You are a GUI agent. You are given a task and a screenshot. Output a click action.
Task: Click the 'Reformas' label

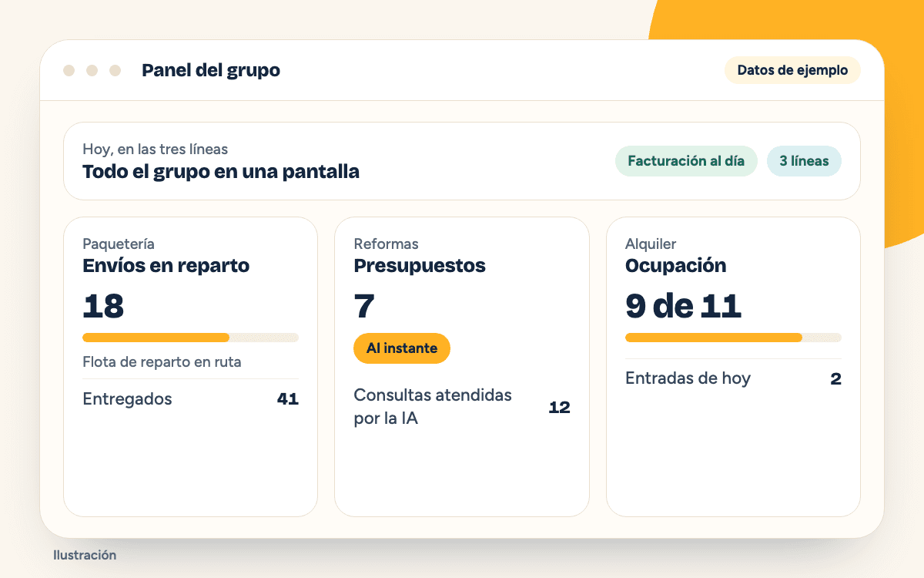(387, 244)
